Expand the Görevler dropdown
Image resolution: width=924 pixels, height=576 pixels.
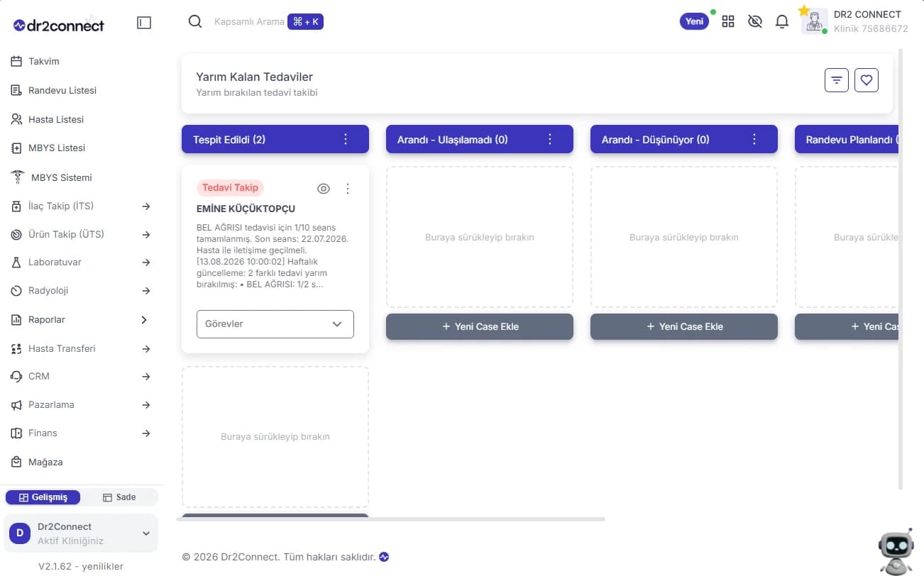click(x=275, y=324)
